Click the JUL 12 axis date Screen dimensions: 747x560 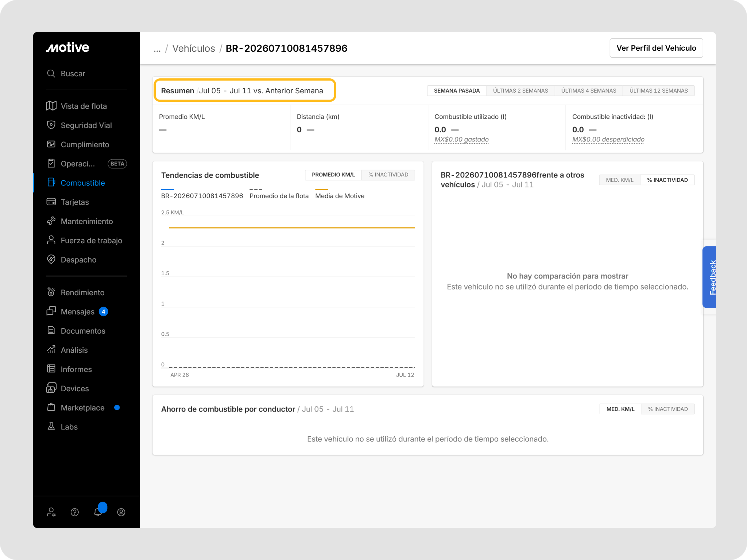405,375
